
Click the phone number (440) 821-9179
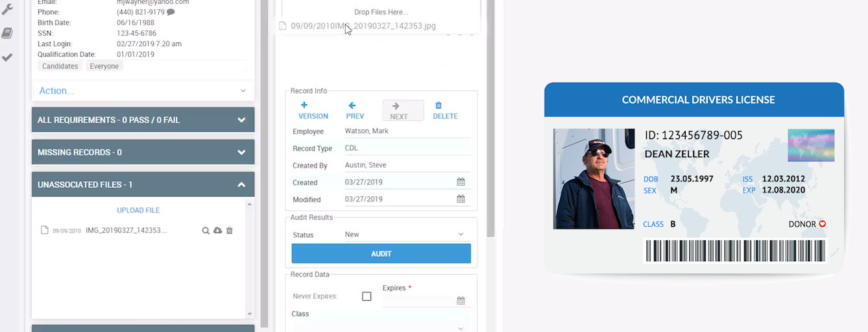pos(140,12)
